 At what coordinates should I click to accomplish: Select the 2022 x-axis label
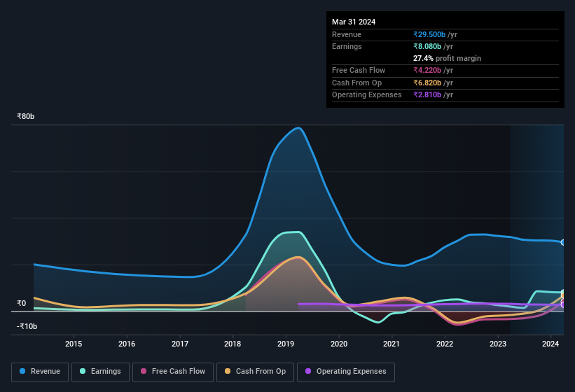(x=445, y=344)
